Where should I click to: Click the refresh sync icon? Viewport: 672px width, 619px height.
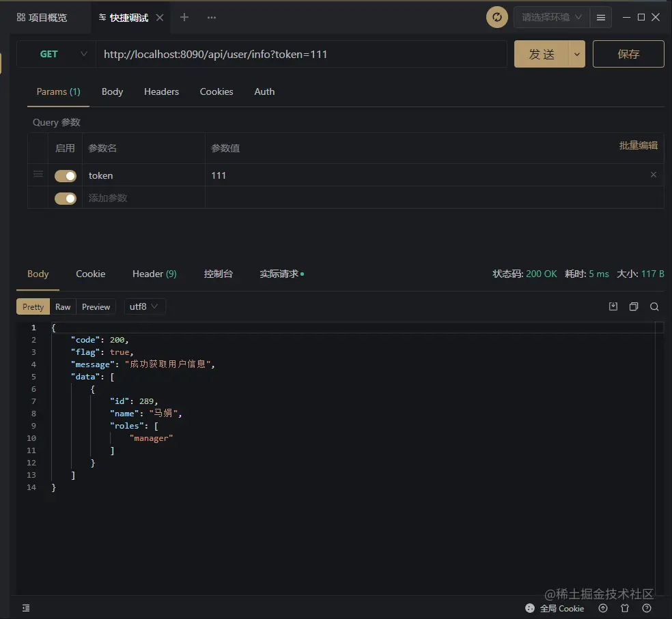pyautogui.click(x=496, y=17)
